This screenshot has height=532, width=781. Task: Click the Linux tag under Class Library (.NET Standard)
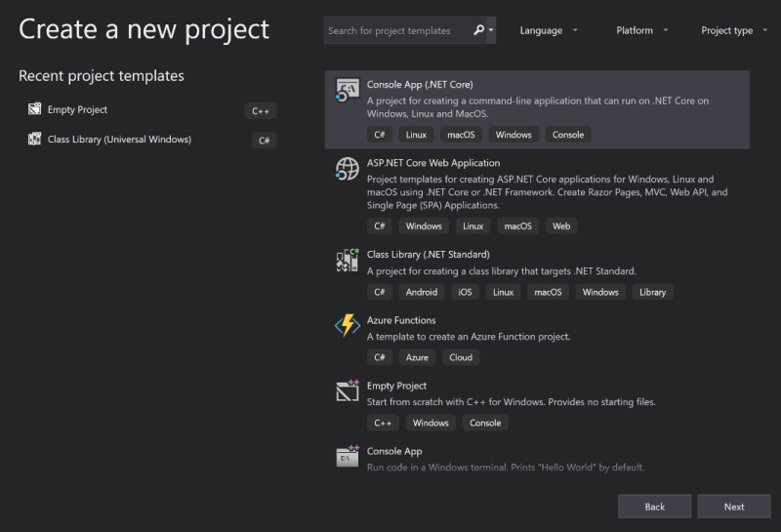503,292
